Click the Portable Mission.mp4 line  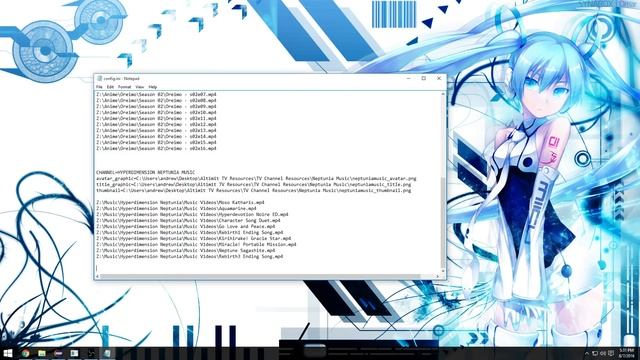196,244
